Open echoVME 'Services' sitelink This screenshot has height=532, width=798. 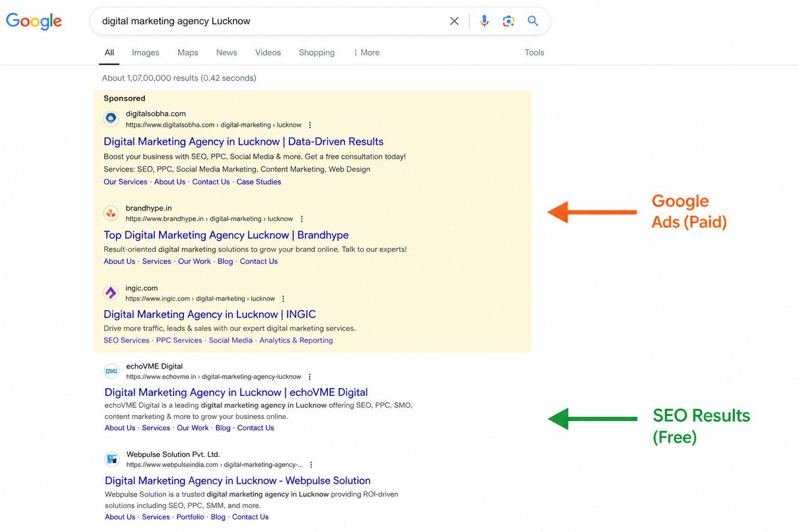tap(156, 428)
